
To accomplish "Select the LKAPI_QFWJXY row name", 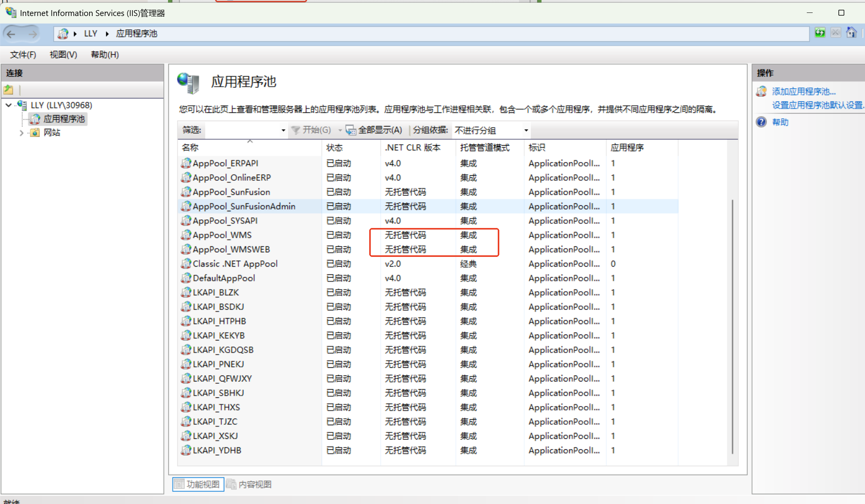I will tap(222, 378).
